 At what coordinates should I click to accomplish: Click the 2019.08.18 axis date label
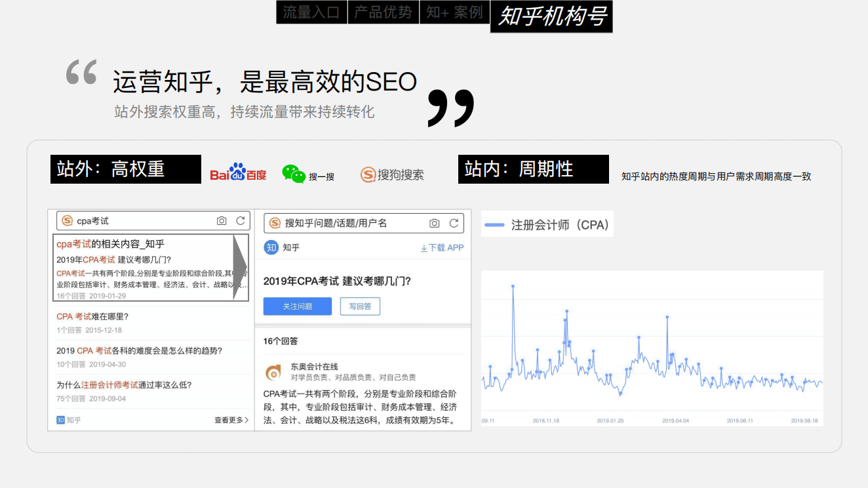805,420
